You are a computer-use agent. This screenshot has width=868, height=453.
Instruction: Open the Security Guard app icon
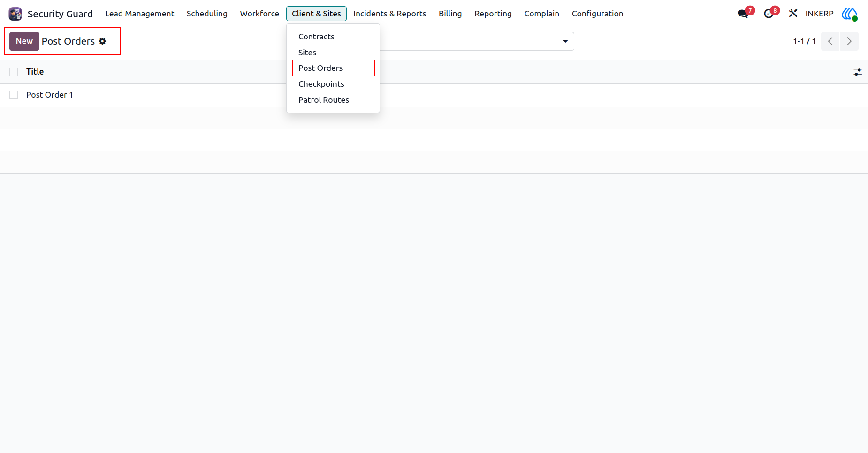click(x=15, y=14)
